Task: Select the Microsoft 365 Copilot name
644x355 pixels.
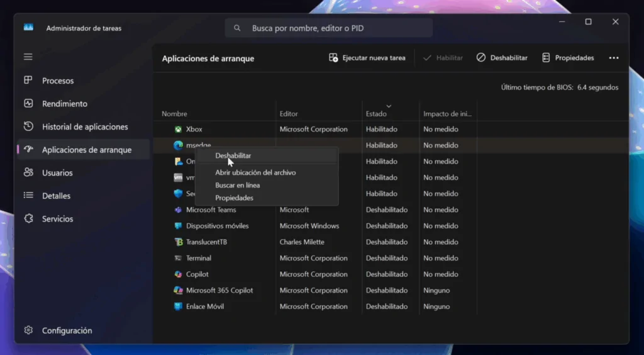Action: (219, 290)
